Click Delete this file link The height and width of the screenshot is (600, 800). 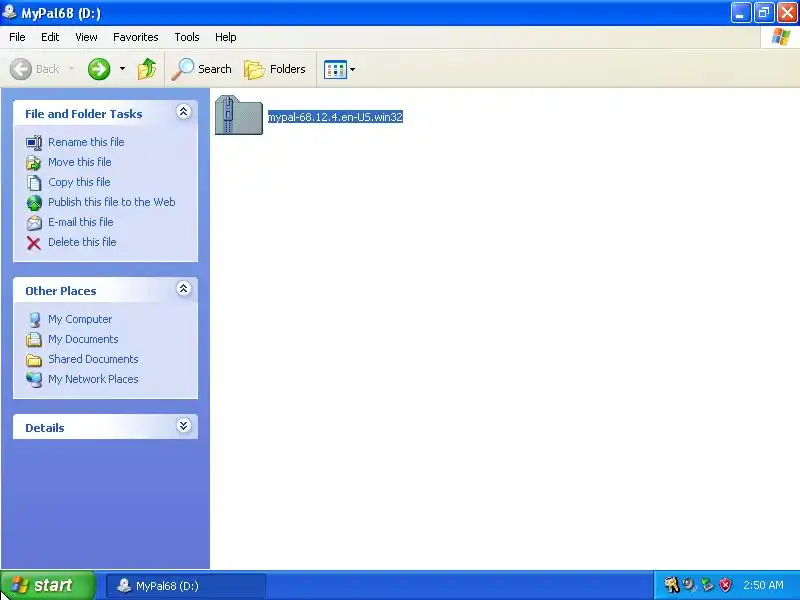(x=82, y=242)
